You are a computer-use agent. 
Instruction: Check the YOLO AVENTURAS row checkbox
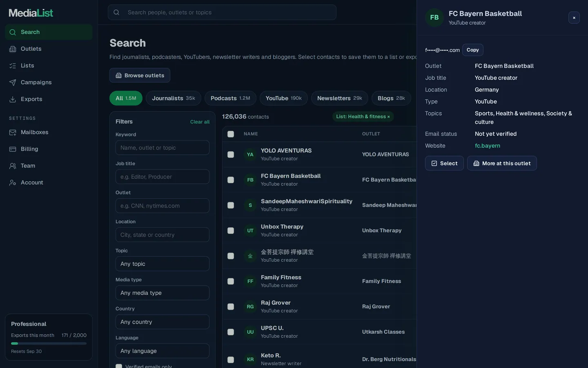tap(231, 155)
